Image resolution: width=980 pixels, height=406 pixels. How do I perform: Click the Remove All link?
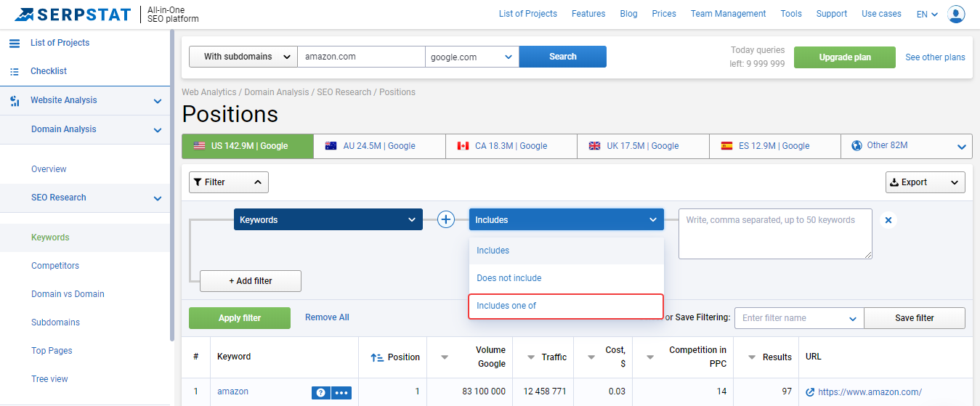(327, 317)
